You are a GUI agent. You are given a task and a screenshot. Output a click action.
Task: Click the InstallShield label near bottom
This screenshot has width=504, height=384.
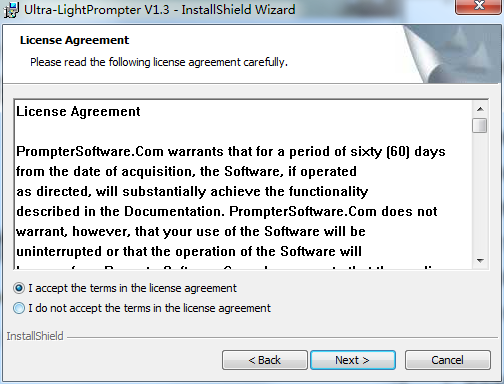click(35, 336)
